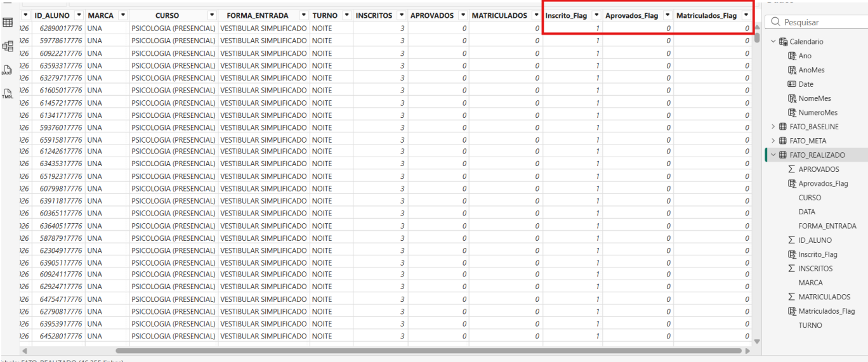The height and width of the screenshot is (362, 868).
Task: Expand the FATO_BASELINE table chevron
Action: tap(773, 127)
